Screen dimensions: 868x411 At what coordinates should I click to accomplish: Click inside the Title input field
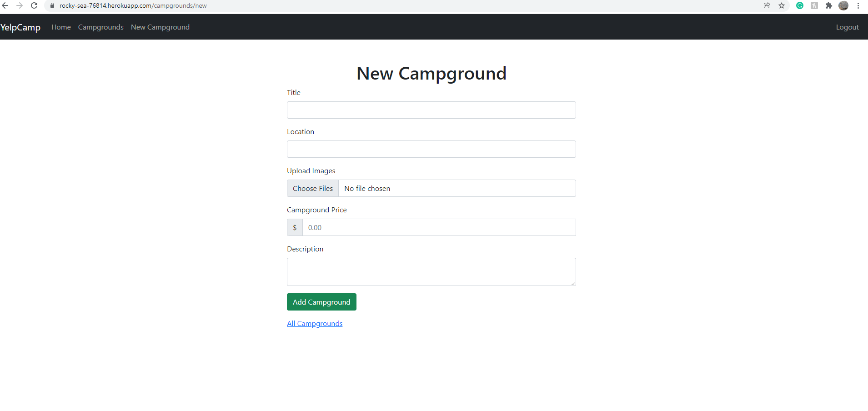[431, 110]
